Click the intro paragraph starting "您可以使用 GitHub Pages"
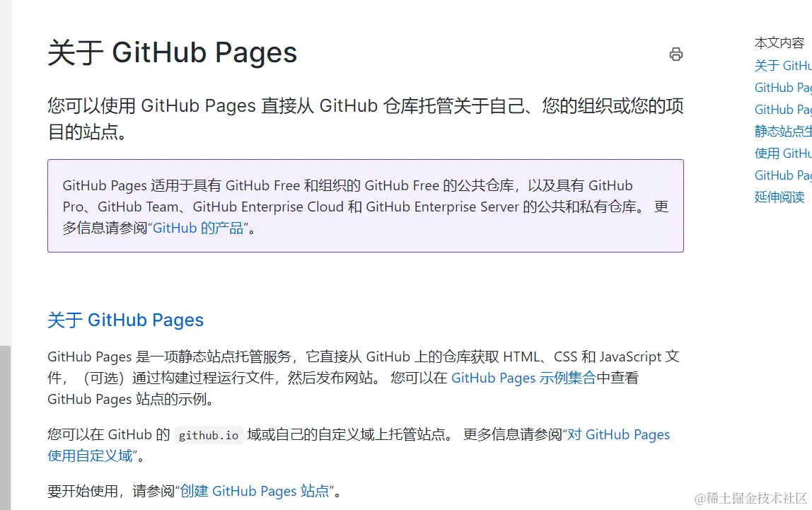The width and height of the screenshot is (812, 510). coord(366,119)
